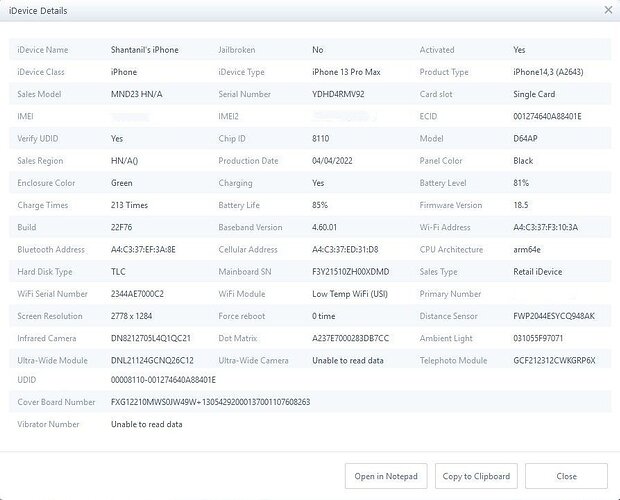The width and height of the screenshot is (620, 500).
Task: Click the Jailbroken value No
Action: click(x=318, y=50)
